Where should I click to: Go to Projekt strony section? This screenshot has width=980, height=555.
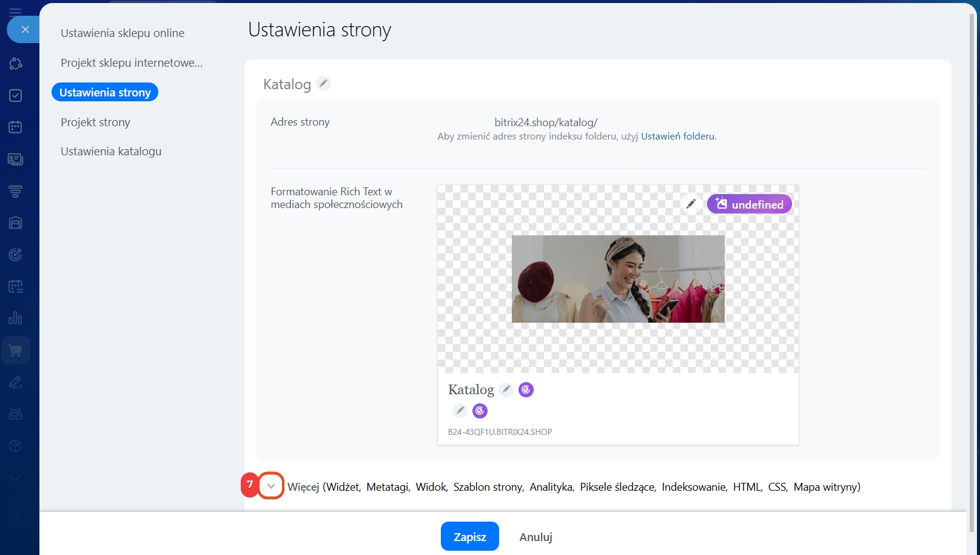click(x=95, y=123)
